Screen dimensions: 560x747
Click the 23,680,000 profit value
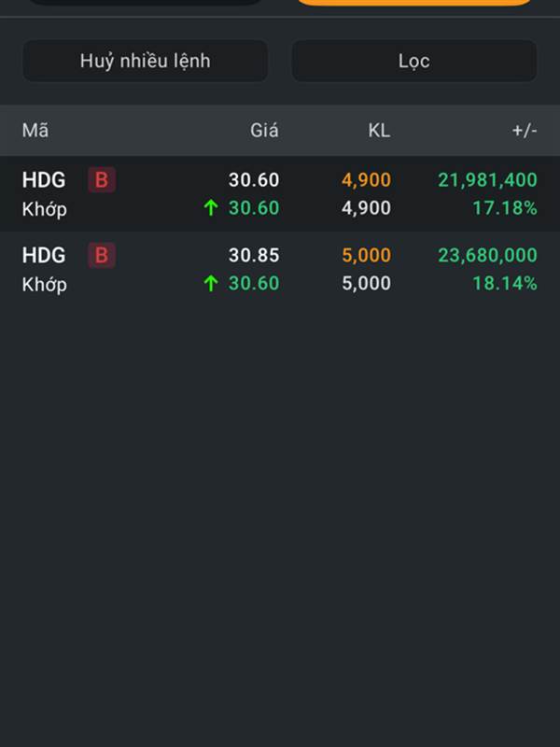point(487,255)
